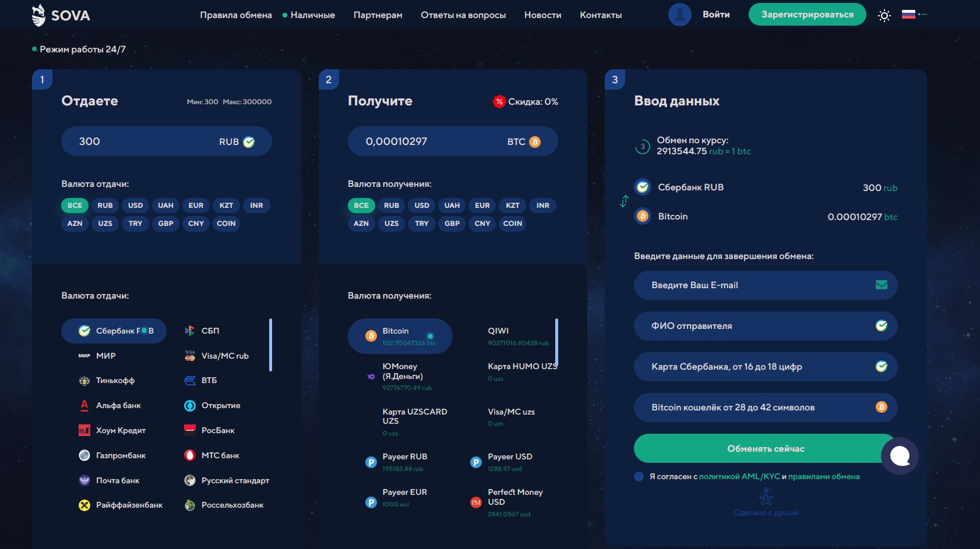
Task: Choose Payeer RUB to receive
Action: (x=397, y=462)
